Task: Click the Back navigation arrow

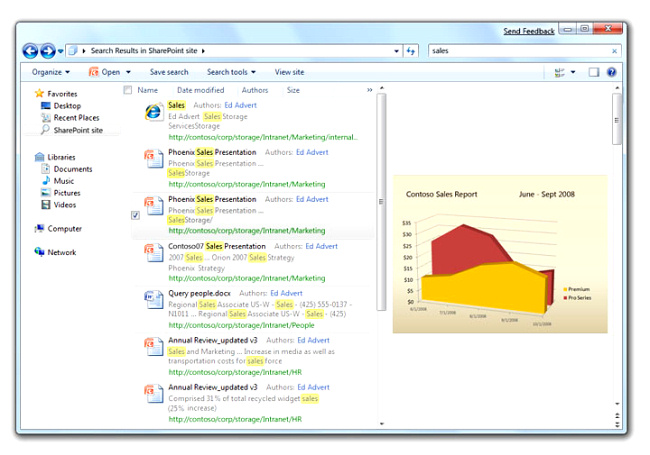Action: [x=30, y=51]
